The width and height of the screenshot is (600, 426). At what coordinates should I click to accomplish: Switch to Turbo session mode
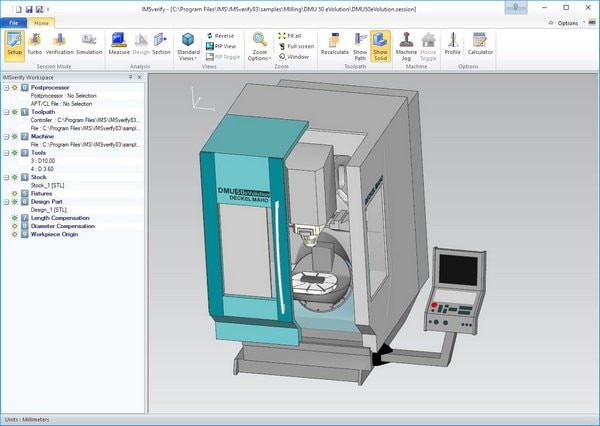coord(36,44)
